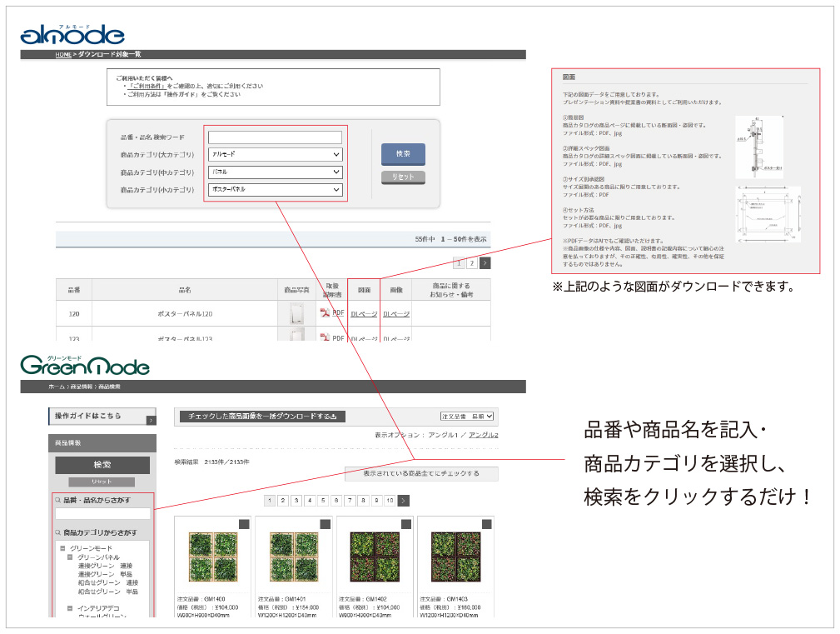Collapse the グリーンモード tree node

[x=62, y=548]
